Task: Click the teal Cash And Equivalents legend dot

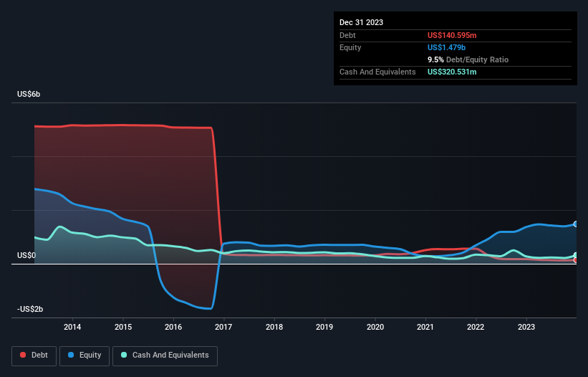Action: (x=124, y=355)
